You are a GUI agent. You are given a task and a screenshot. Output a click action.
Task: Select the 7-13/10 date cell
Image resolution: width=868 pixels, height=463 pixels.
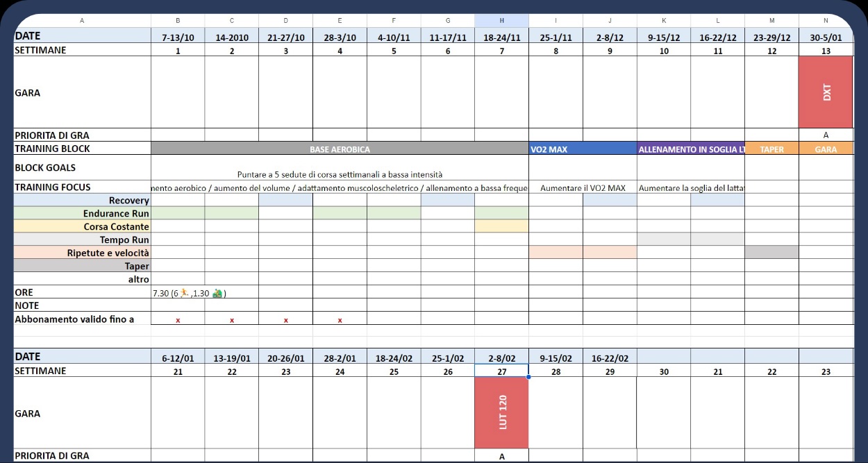point(178,37)
